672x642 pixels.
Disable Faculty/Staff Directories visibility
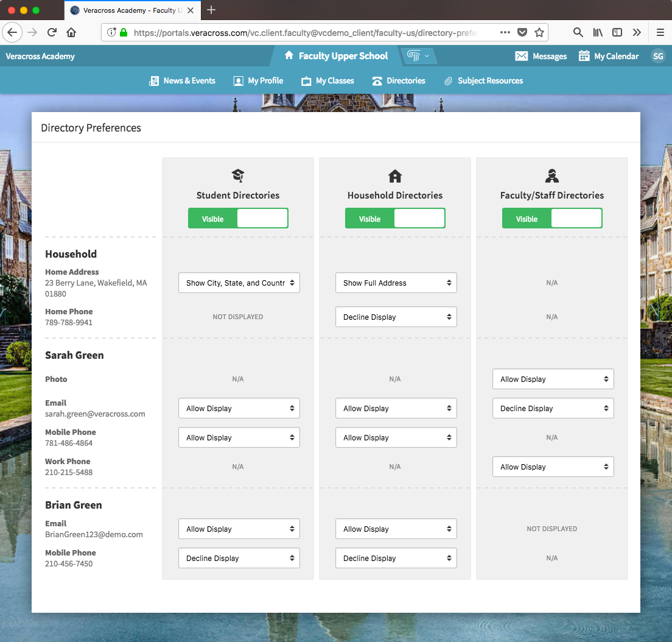click(552, 218)
